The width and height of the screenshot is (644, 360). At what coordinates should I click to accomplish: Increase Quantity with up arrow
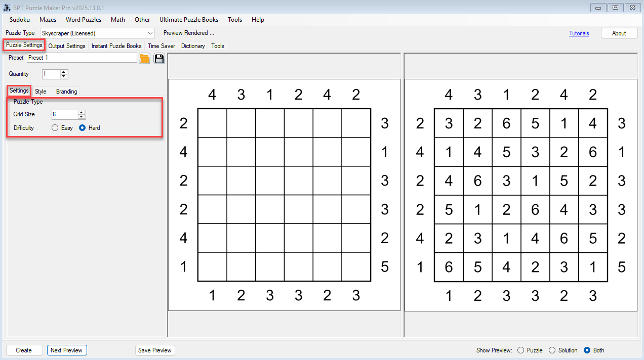[x=64, y=72]
